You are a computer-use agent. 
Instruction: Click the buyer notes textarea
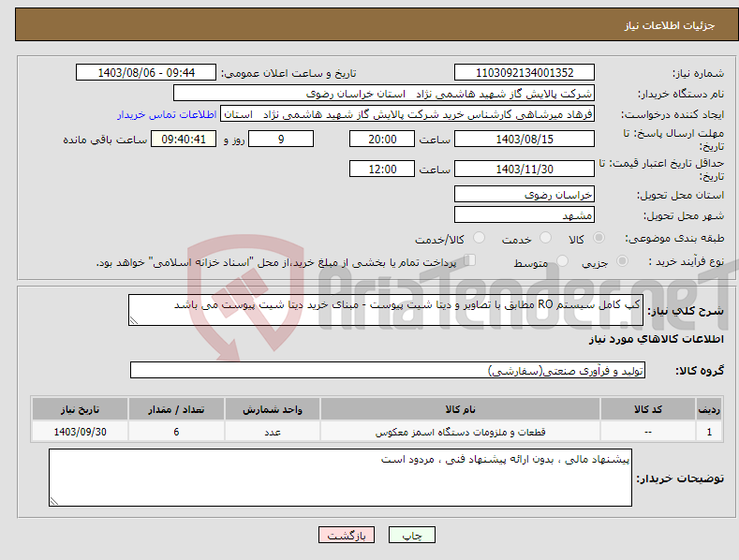tap(340, 478)
